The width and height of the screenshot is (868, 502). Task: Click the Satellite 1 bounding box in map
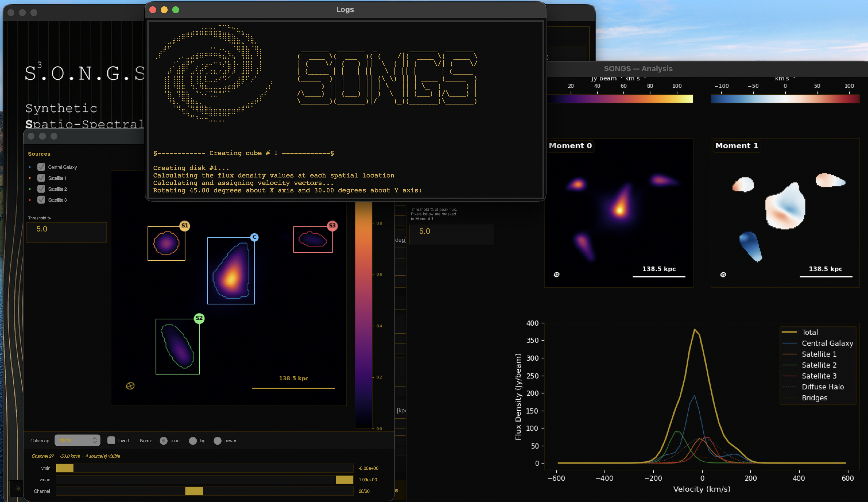click(x=166, y=243)
